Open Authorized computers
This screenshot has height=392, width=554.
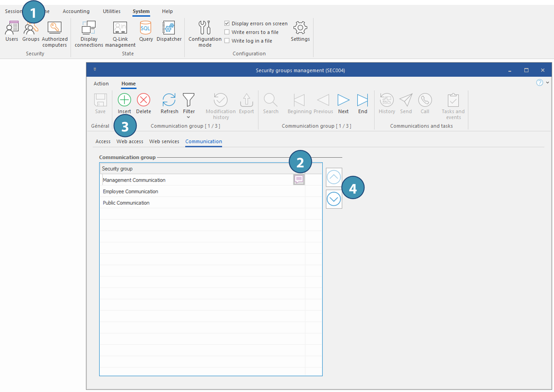tap(54, 33)
